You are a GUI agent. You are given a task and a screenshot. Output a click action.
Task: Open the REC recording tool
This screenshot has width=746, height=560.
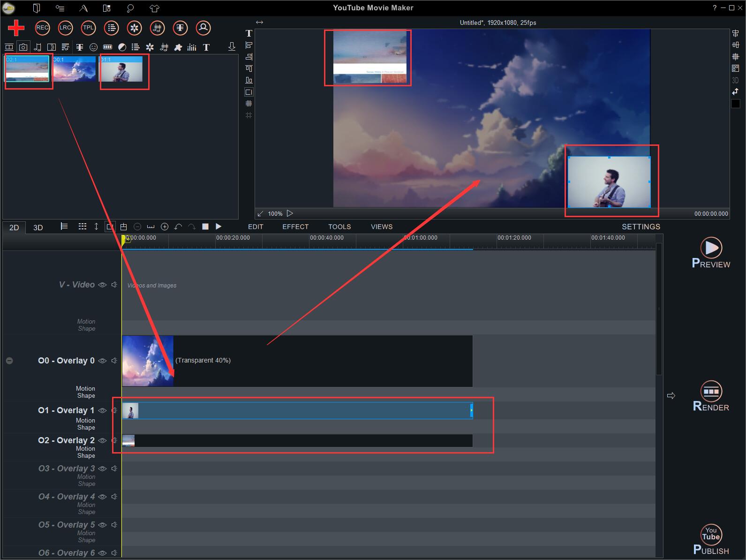click(x=42, y=28)
